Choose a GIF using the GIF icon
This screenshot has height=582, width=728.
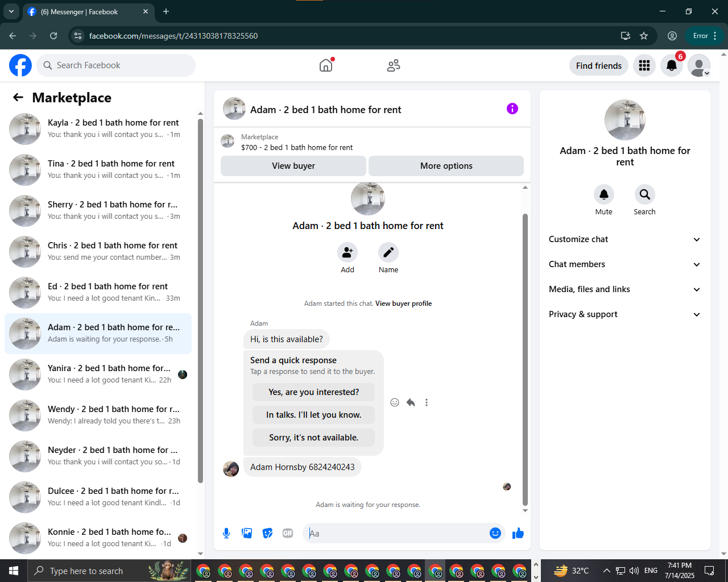click(x=288, y=533)
